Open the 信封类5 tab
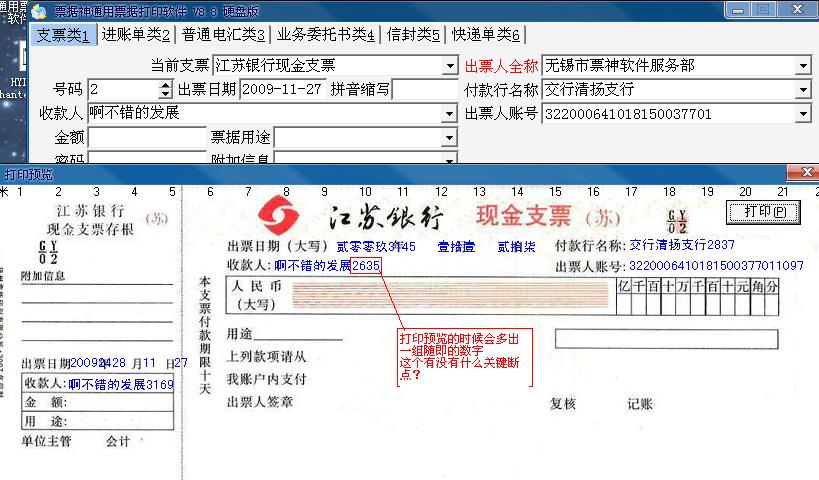819x480 pixels. 413,35
